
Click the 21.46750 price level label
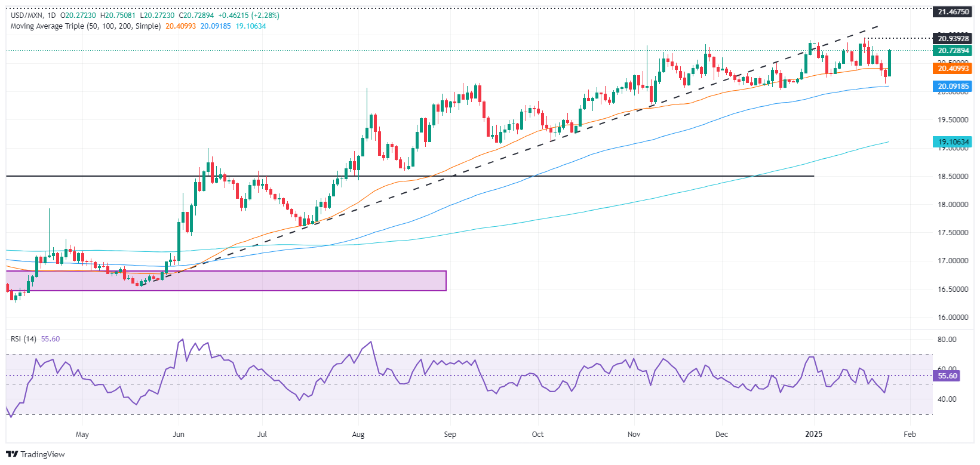coord(953,12)
